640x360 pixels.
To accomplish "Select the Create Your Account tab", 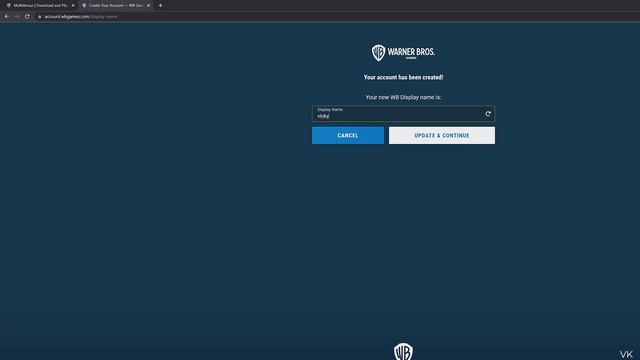I will click(116, 5).
